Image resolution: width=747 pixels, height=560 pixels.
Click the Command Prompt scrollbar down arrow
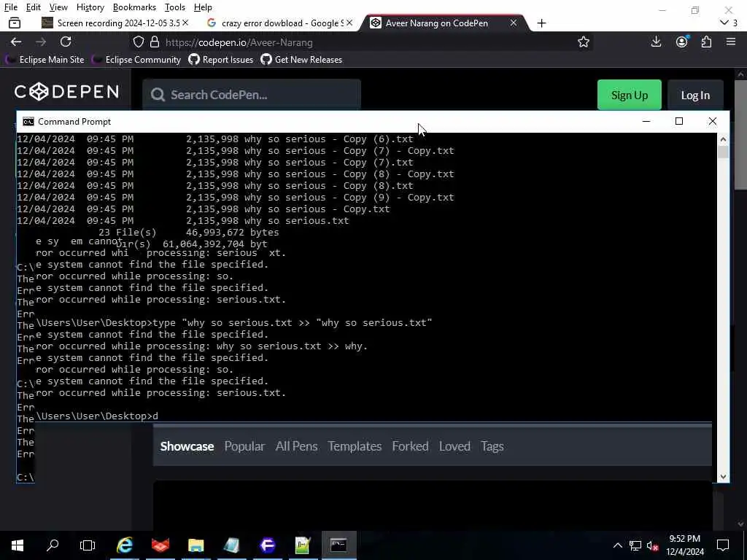(x=723, y=477)
